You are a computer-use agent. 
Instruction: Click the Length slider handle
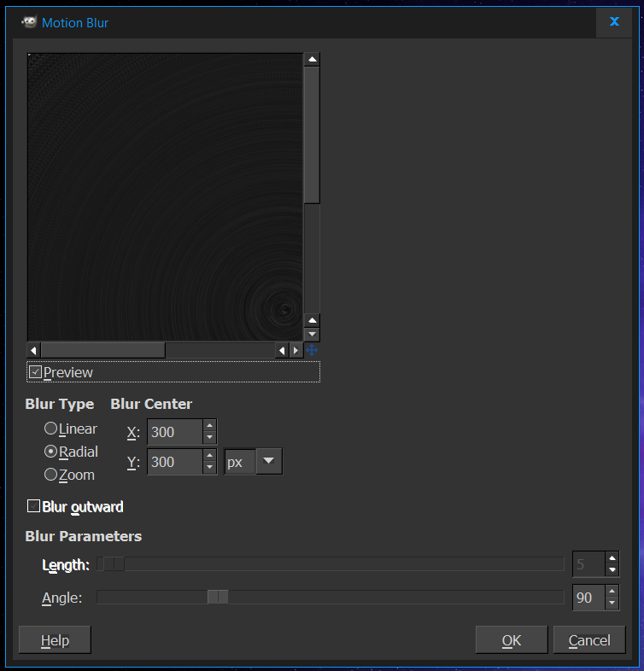[114, 564]
